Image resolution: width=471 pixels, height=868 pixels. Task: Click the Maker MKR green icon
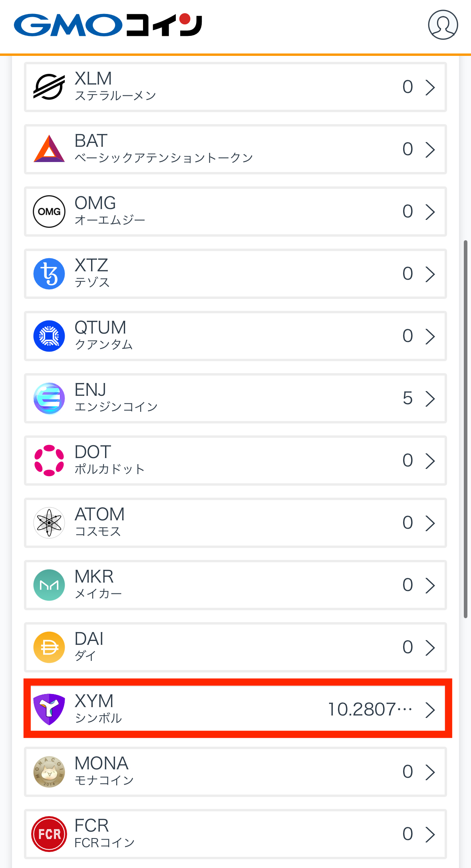pos(49,585)
